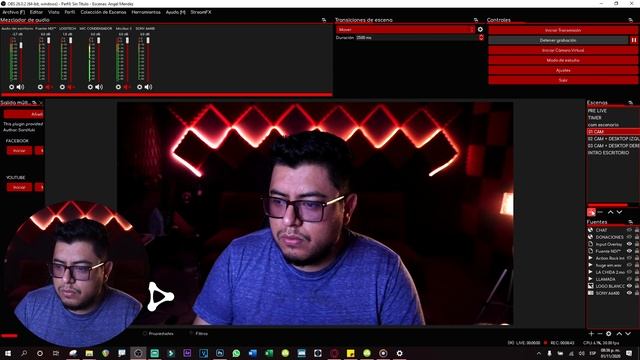Open settings gear for SONY A6400 audio channel
Viewport: 640px width, 360px height.
(140, 87)
